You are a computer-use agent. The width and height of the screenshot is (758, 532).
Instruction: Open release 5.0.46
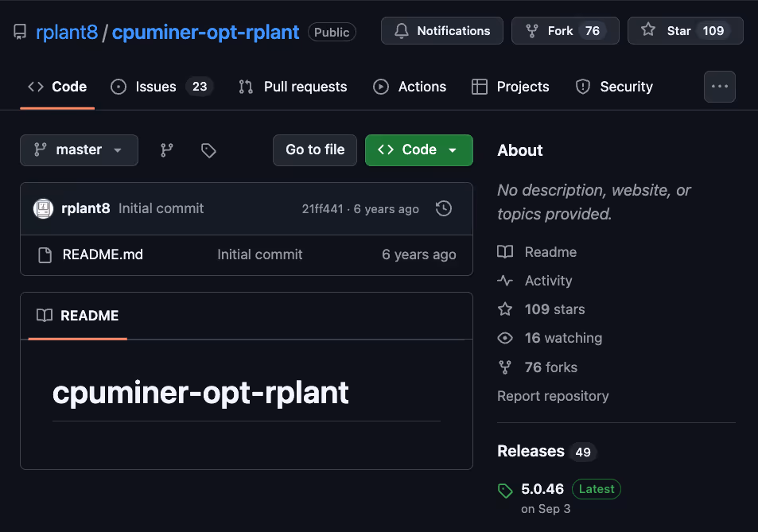pos(542,489)
